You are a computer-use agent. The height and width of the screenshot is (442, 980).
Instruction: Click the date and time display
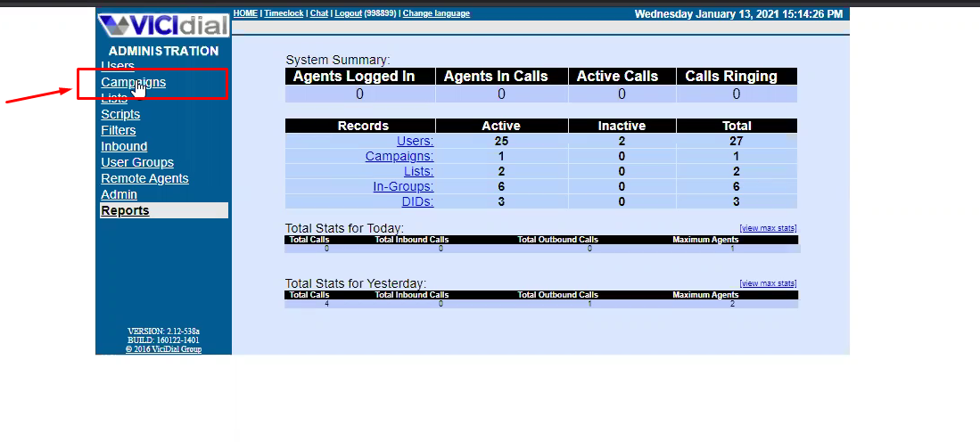[x=738, y=13]
